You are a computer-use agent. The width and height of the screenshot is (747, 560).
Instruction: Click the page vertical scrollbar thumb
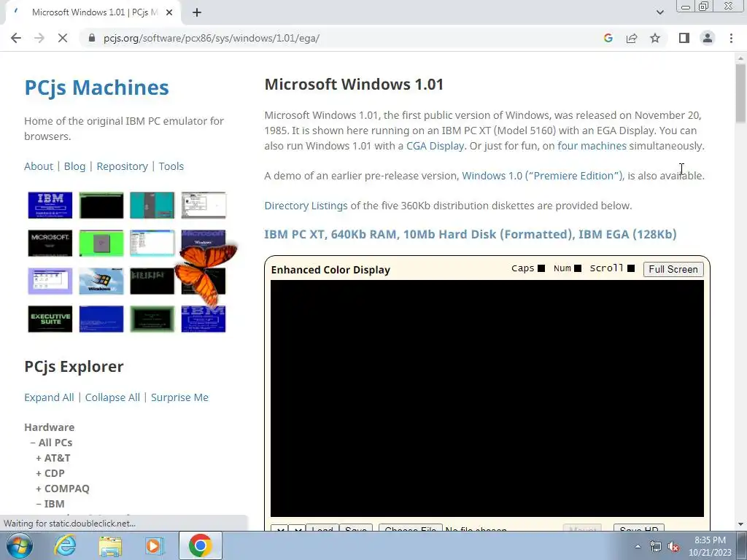pos(740,93)
